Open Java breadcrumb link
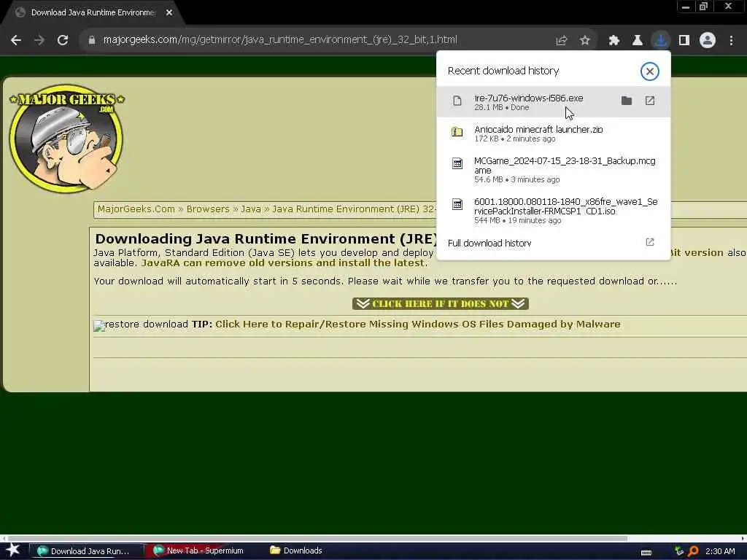The width and height of the screenshot is (747, 560). click(251, 209)
